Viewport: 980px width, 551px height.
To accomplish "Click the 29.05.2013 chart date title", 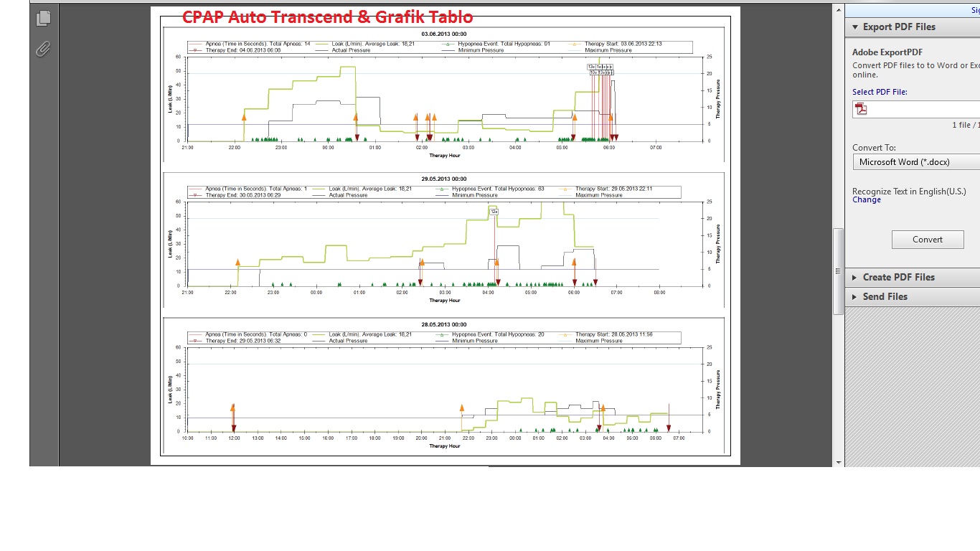I will (443, 179).
